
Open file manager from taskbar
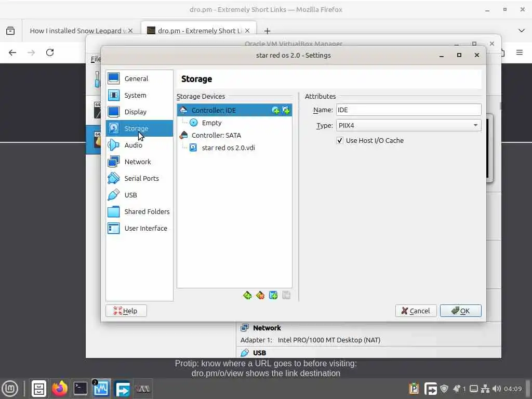[39, 389]
